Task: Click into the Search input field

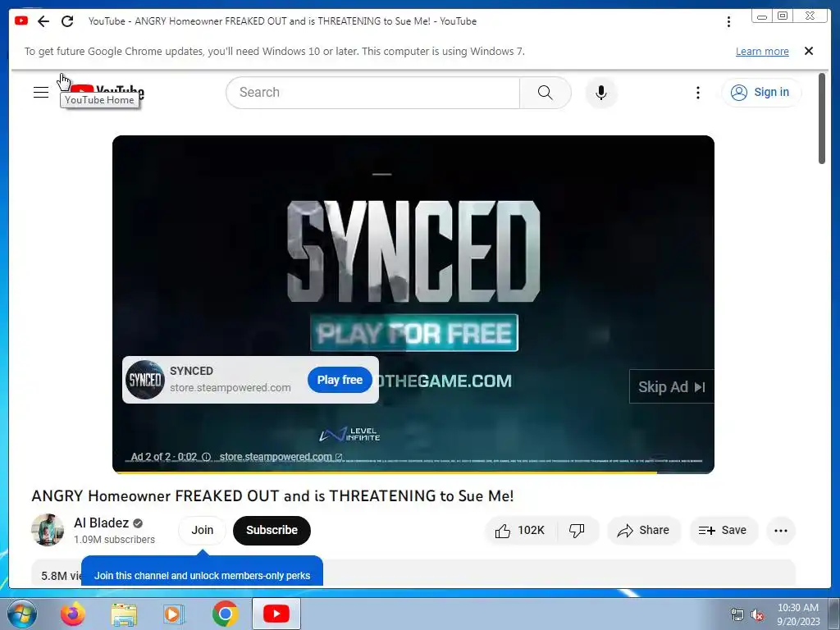Action: (x=373, y=93)
